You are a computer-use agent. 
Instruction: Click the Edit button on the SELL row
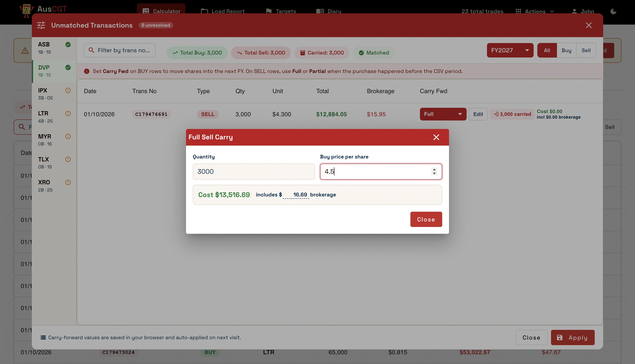pos(478,114)
